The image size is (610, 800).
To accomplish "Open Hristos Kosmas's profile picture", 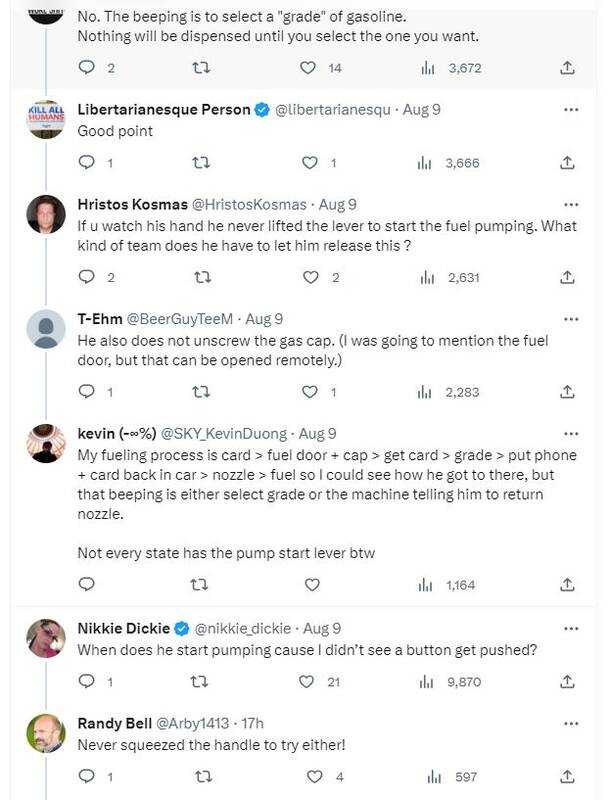I will 45,214.
